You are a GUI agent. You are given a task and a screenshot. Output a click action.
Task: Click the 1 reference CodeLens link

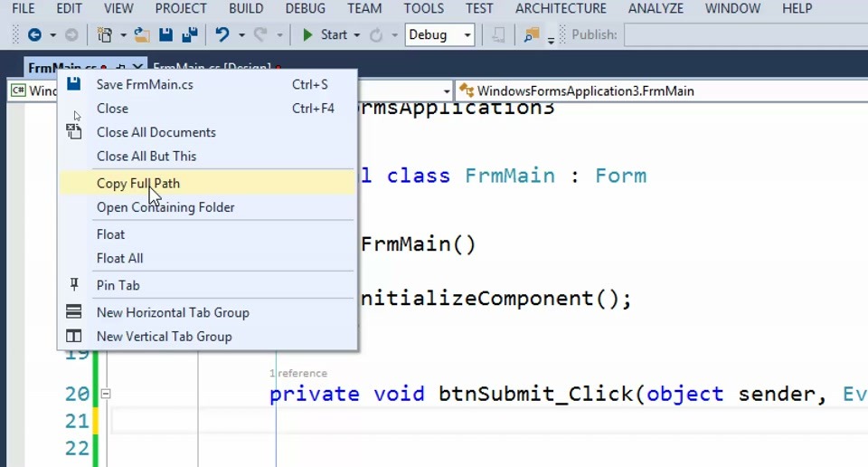tap(298, 374)
